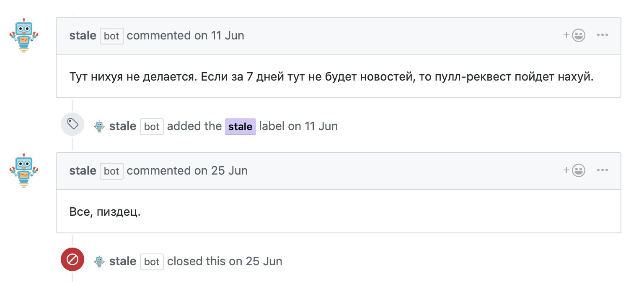644x282 pixels.
Task: Click 'on 25 Jun' timestamp in second comment header
Action: [221, 171]
